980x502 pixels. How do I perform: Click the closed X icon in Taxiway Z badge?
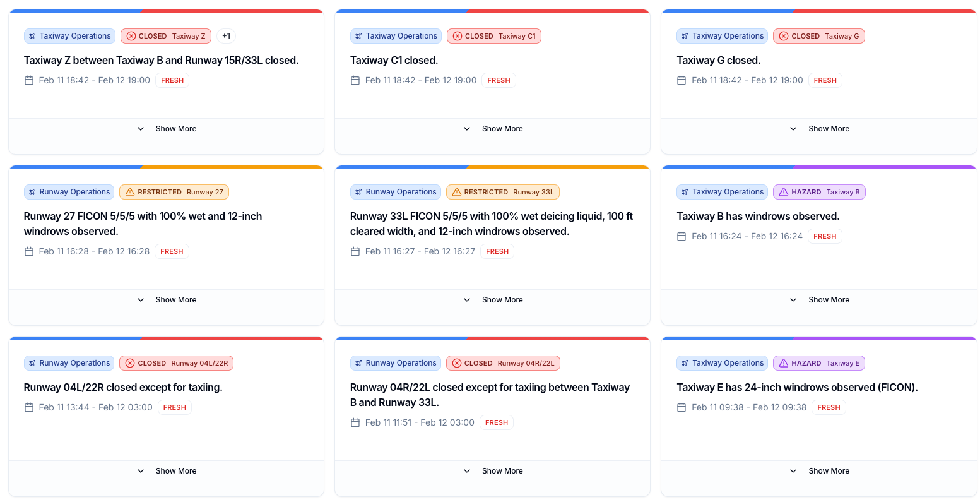click(131, 36)
